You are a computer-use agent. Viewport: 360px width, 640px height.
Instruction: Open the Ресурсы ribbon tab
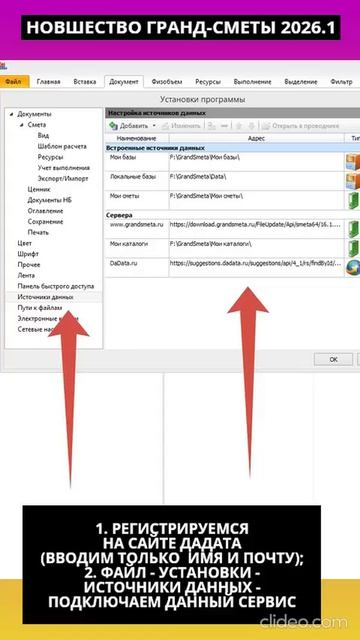pos(207,82)
